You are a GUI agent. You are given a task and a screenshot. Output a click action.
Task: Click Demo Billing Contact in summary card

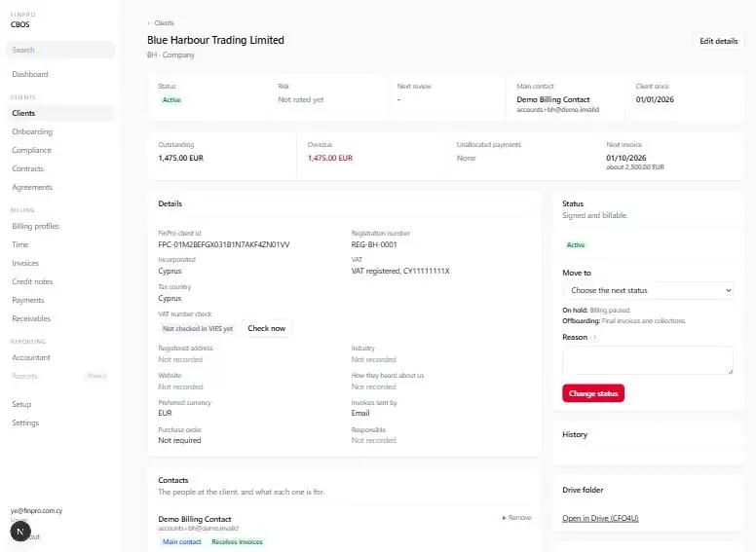553,99
